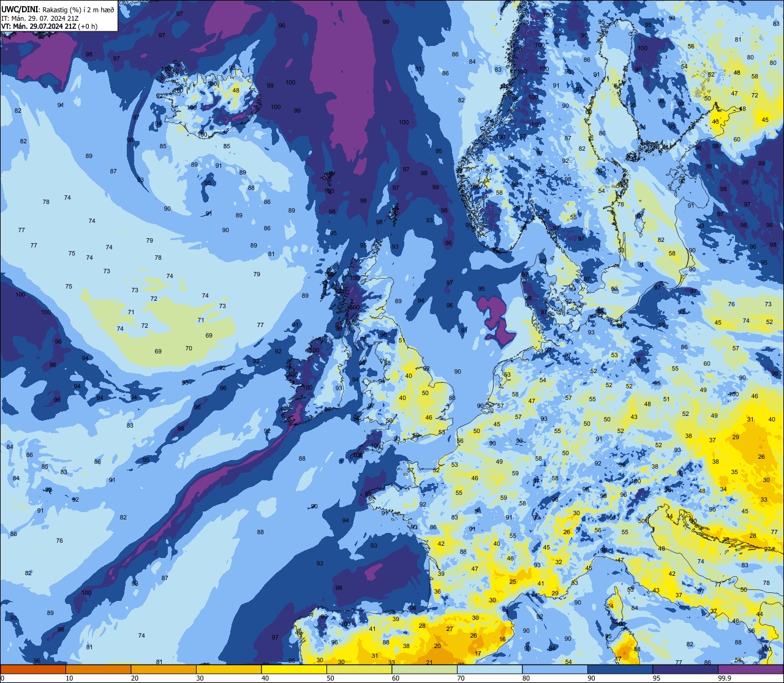Click the '10' label on the color scale
The height and width of the screenshot is (683, 784).
70,678
